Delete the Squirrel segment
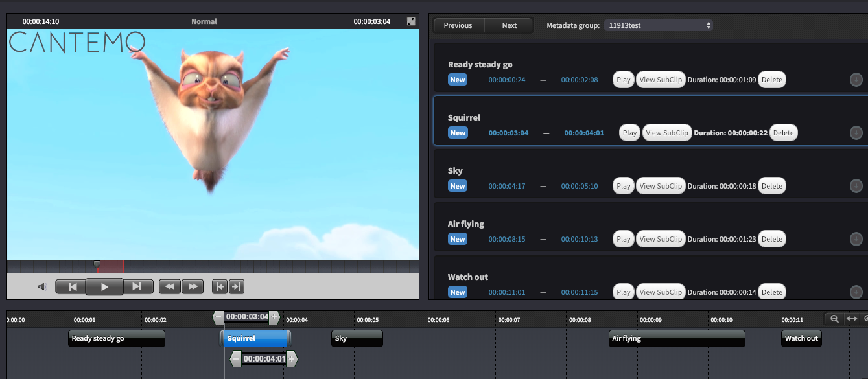 (x=783, y=133)
